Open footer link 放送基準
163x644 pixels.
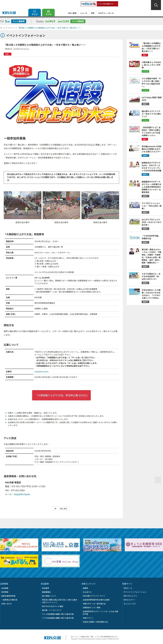coord(46,588)
